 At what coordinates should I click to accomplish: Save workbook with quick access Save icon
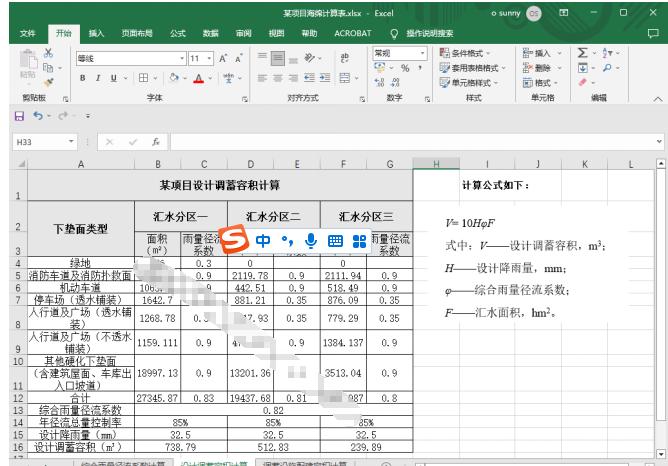(x=19, y=116)
